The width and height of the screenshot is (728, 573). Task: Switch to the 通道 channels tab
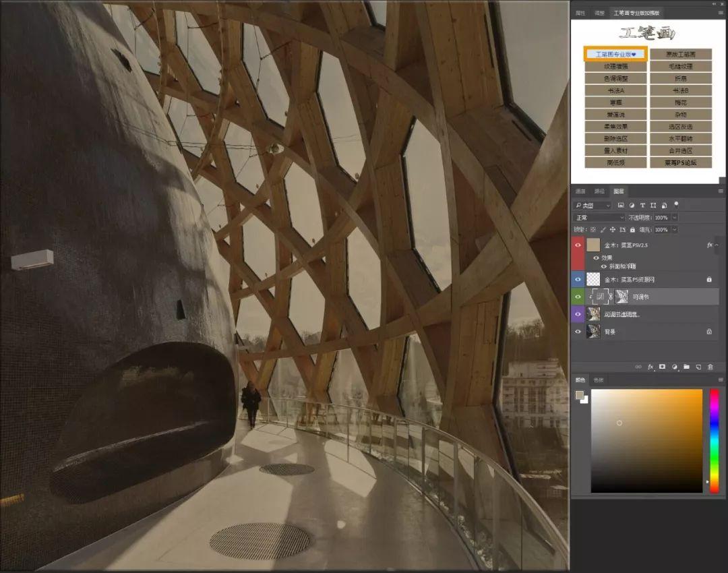pos(580,191)
